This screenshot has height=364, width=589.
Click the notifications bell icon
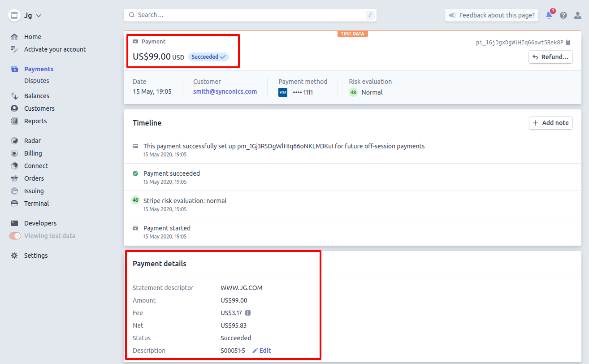(x=549, y=15)
